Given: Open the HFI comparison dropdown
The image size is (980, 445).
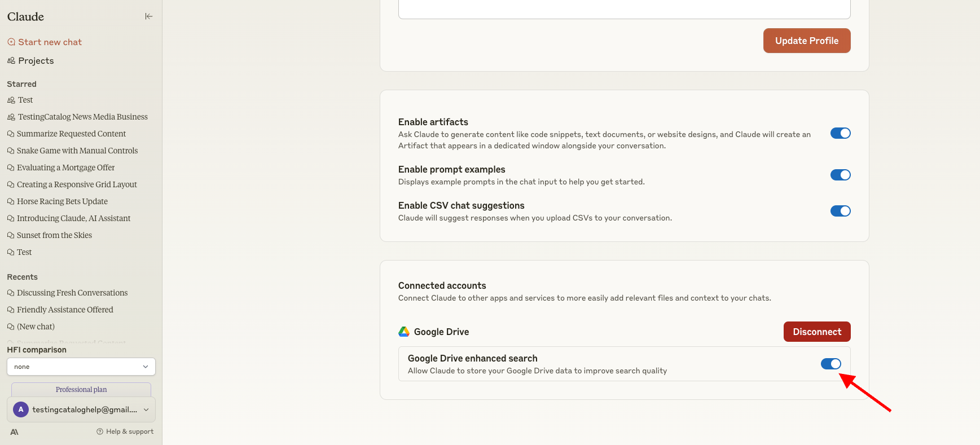Looking at the screenshot, I should coord(81,367).
